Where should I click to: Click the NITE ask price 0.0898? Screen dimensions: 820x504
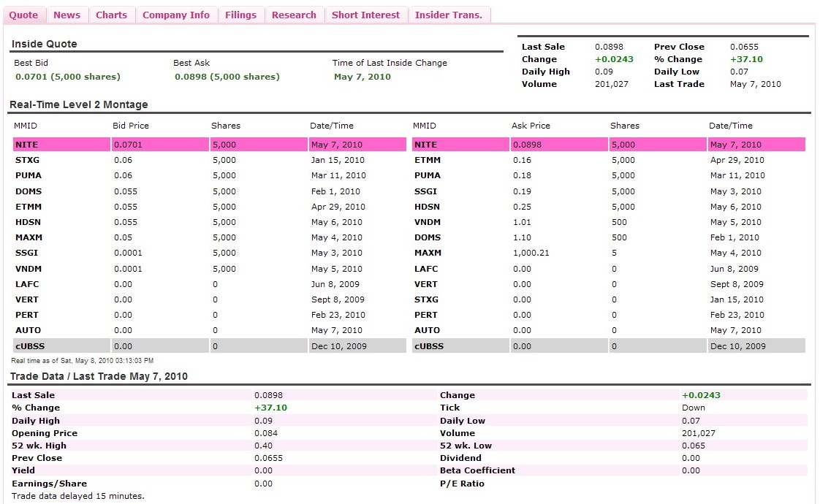[527, 145]
